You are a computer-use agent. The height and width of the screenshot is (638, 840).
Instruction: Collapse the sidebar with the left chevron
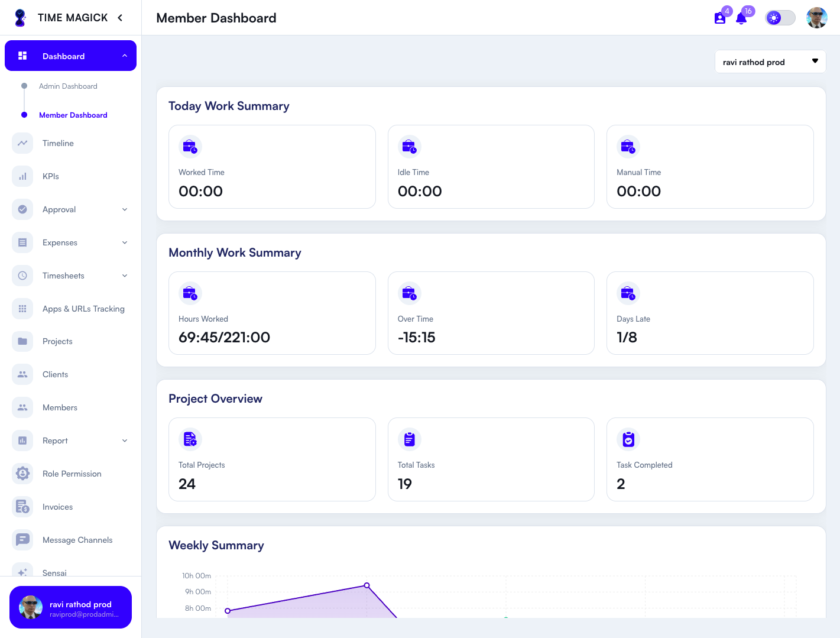pos(120,18)
